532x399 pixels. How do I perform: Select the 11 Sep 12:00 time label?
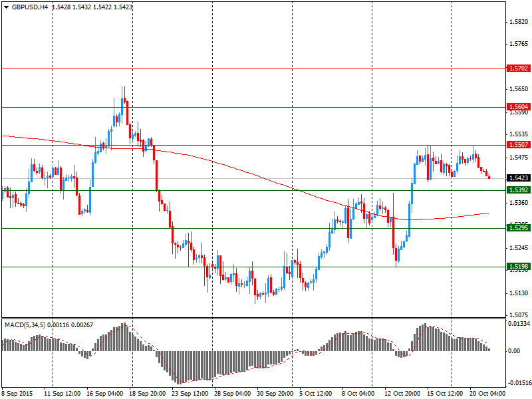click(x=62, y=394)
